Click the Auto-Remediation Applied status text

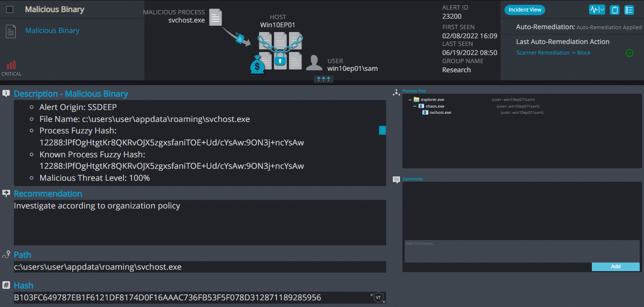pos(609,27)
